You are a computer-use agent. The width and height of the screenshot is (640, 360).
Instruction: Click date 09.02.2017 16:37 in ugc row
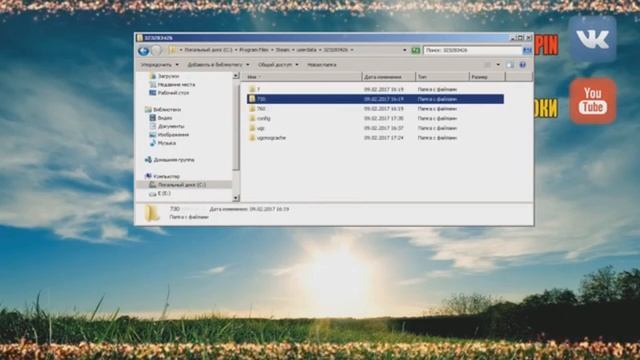point(384,128)
